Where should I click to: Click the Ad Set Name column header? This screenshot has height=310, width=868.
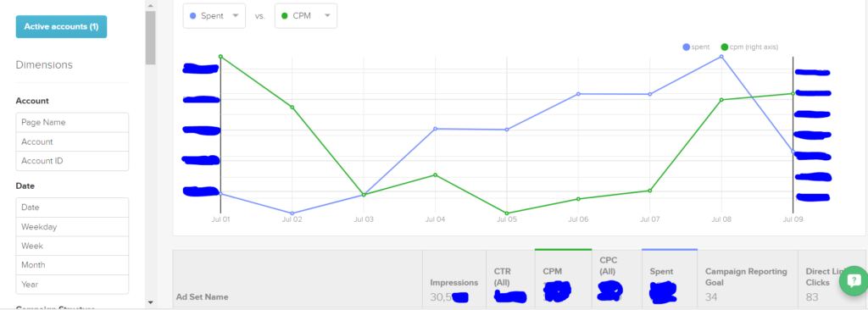tap(202, 296)
